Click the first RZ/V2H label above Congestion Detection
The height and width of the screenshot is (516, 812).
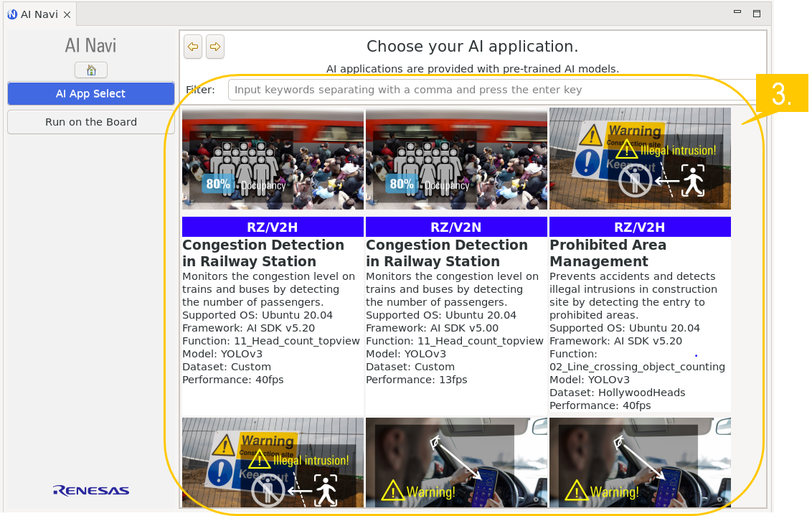coord(273,227)
